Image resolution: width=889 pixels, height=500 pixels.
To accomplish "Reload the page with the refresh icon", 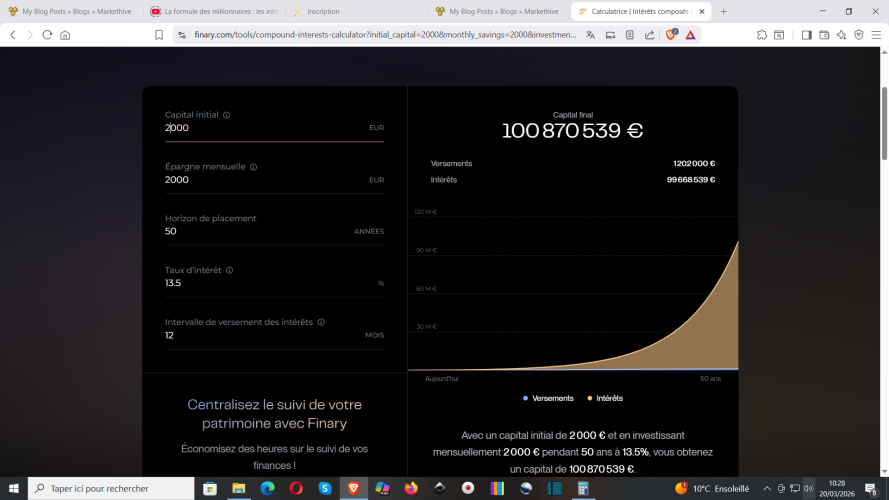I will point(47,34).
